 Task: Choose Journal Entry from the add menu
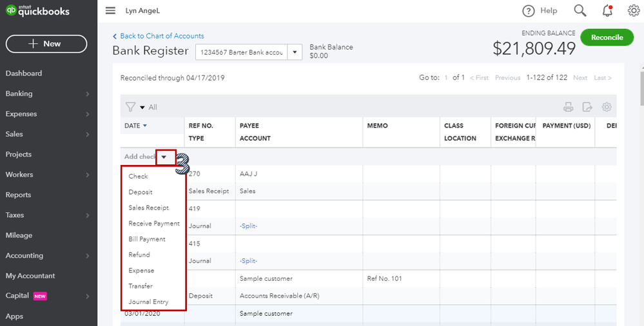148,302
